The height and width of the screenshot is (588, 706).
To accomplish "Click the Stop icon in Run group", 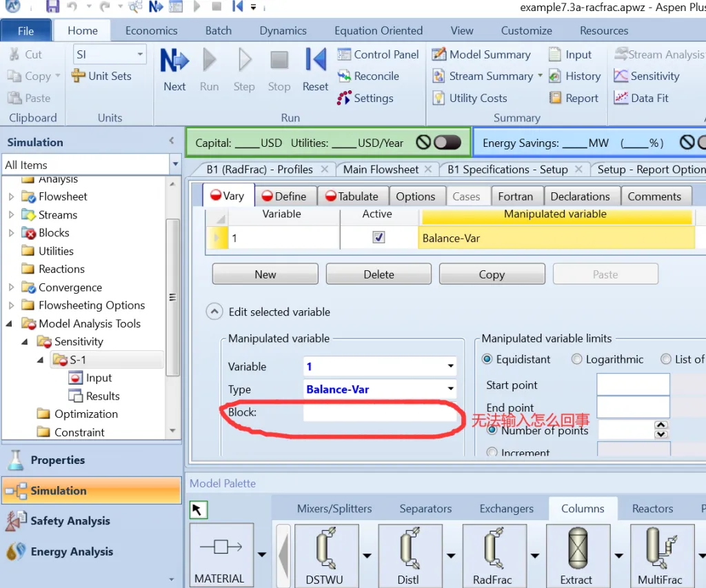I will (279, 61).
